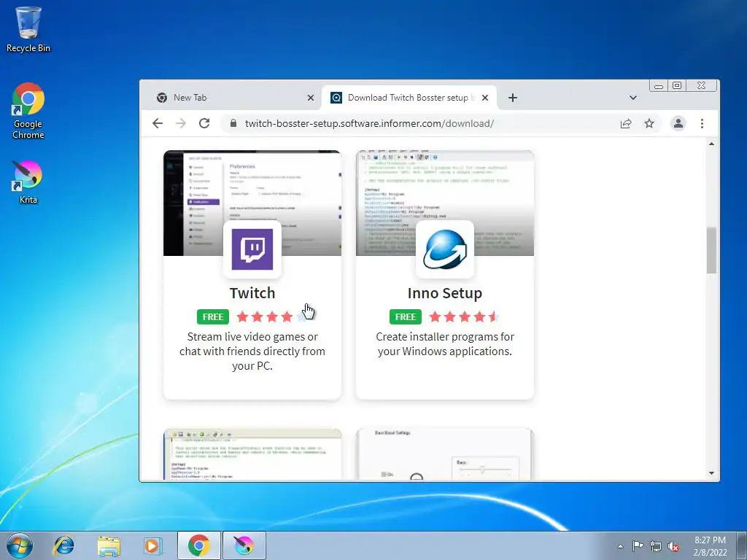Expand the tab search chevron
Viewport: 747px width, 560px height.
[x=632, y=98]
